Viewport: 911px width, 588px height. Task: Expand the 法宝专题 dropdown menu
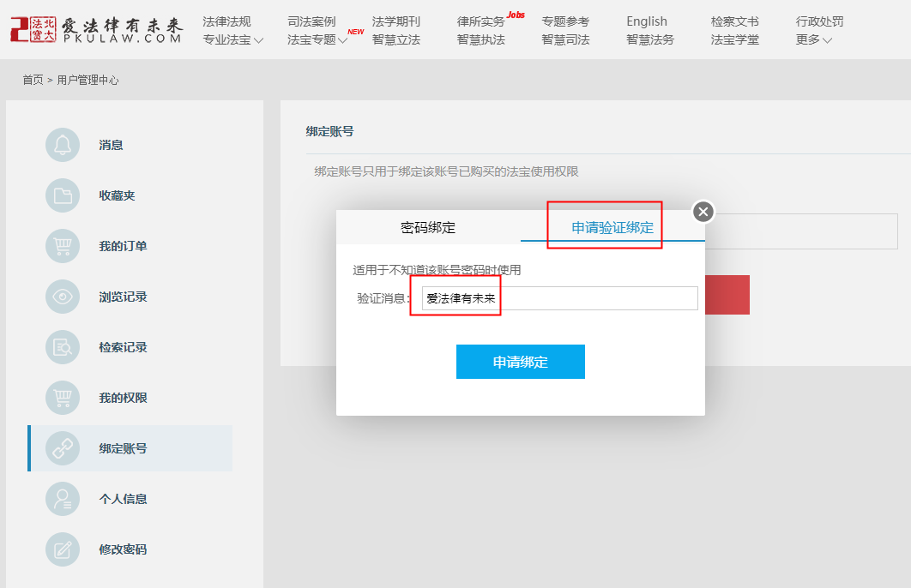[317, 39]
